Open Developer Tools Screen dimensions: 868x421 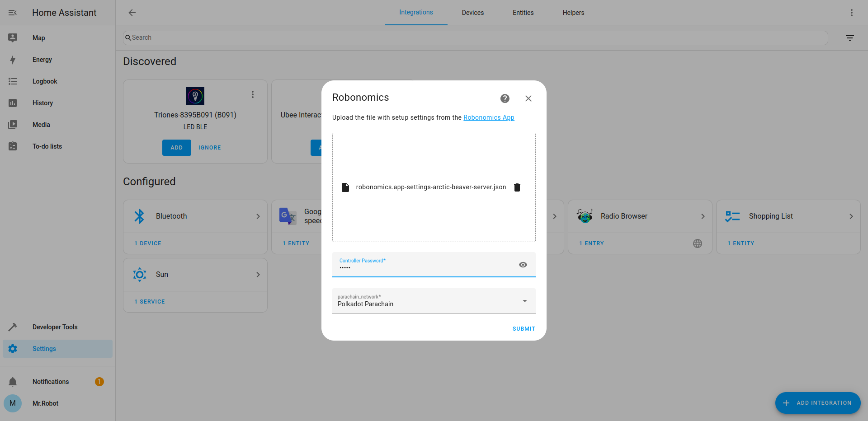point(57,327)
